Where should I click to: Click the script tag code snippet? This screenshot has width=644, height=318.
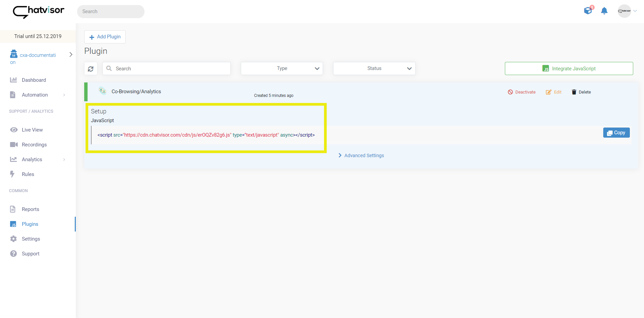206,135
